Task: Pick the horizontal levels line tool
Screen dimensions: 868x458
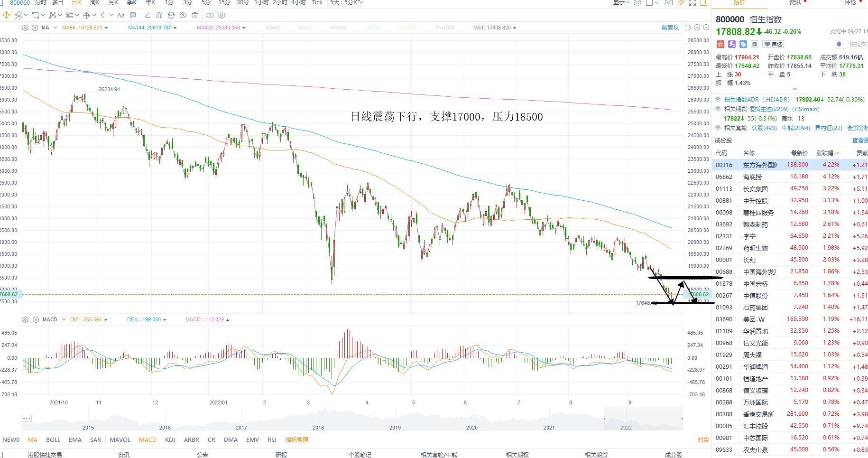Action: point(70,15)
